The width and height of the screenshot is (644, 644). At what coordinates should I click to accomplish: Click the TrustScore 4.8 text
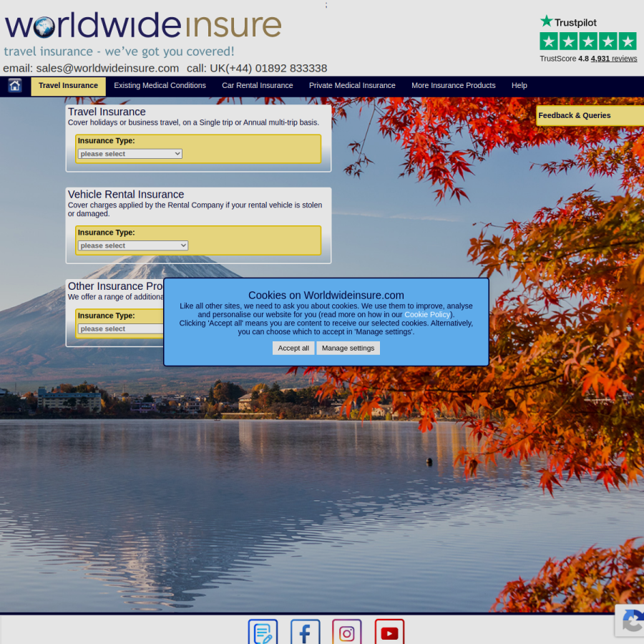click(x=564, y=59)
